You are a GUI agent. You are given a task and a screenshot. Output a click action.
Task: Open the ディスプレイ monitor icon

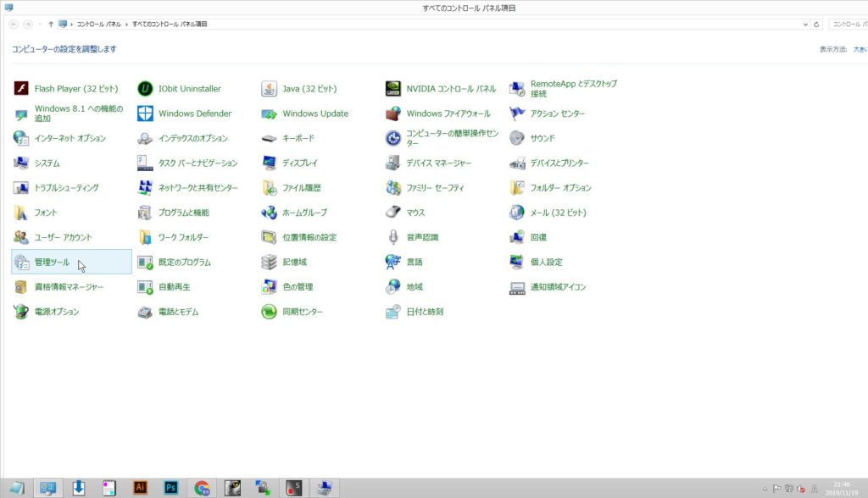(269, 163)
